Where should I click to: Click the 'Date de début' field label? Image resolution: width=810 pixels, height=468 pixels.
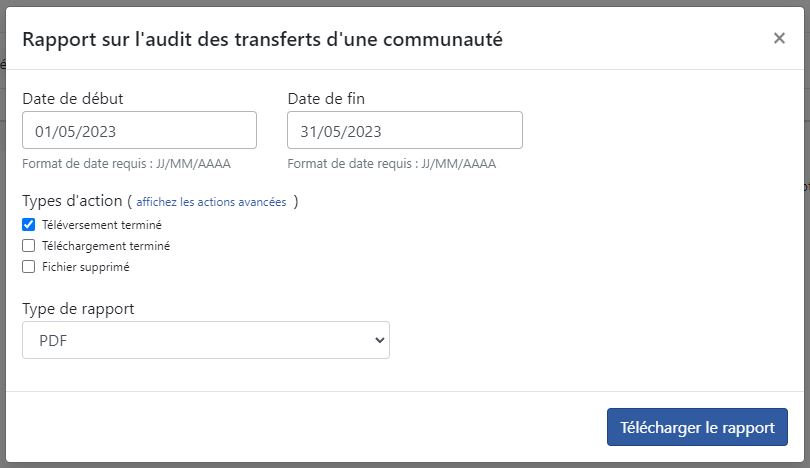point(73,99)
